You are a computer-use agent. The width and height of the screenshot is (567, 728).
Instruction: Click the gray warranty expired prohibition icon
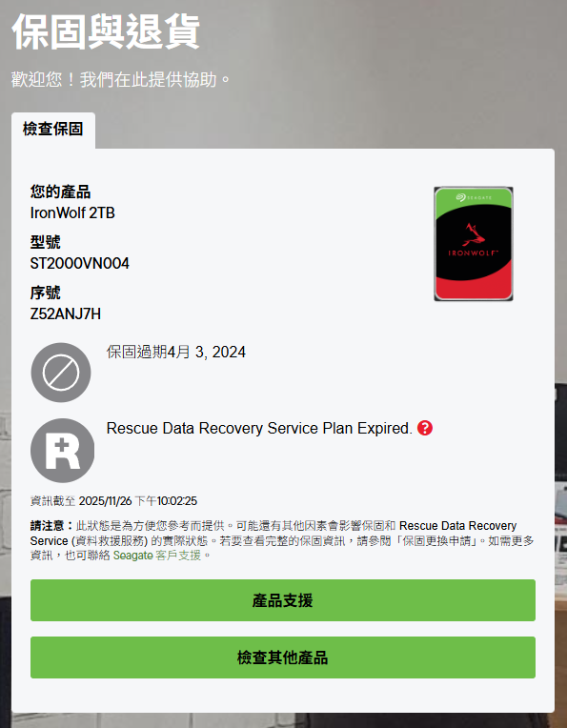point(61,373)
